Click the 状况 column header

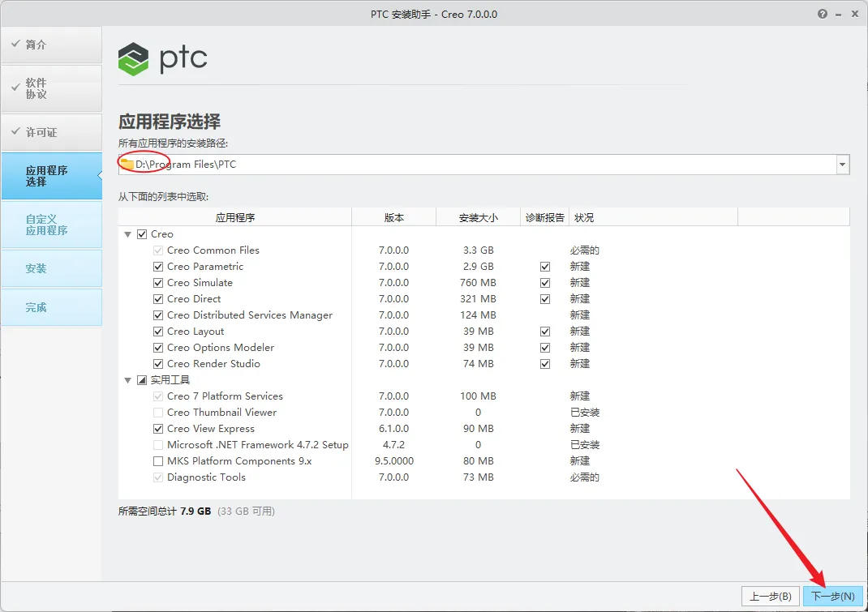[653, 217]
